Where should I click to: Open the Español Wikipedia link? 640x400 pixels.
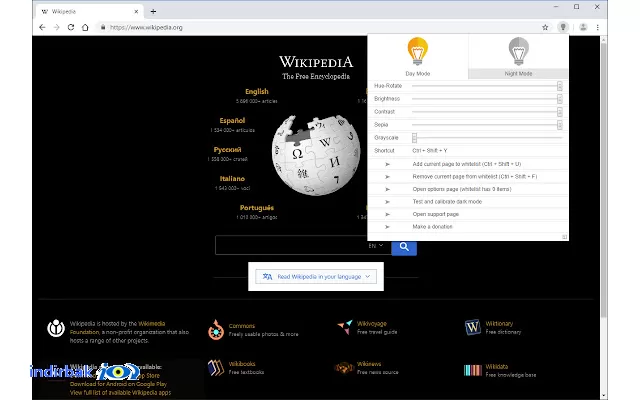click(232, 120)
